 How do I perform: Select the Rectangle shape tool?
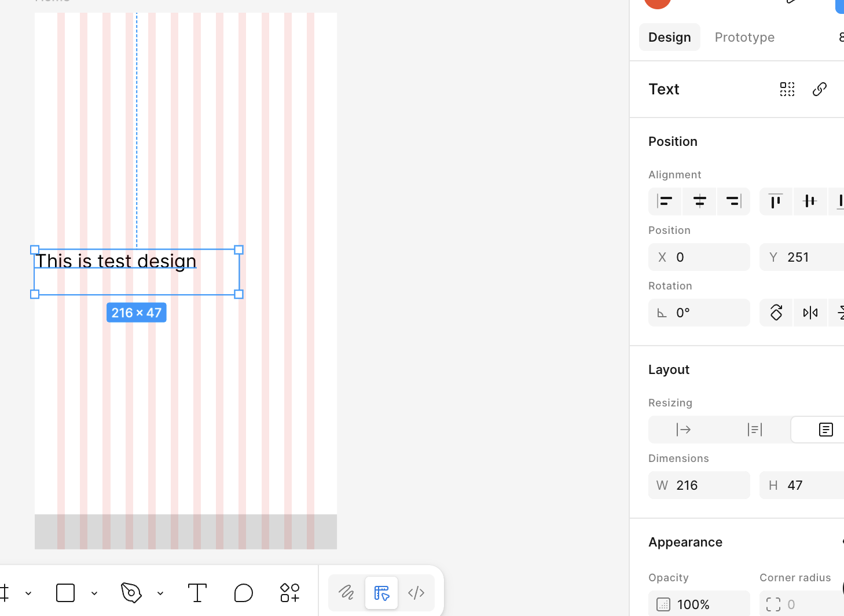[65, 593]
